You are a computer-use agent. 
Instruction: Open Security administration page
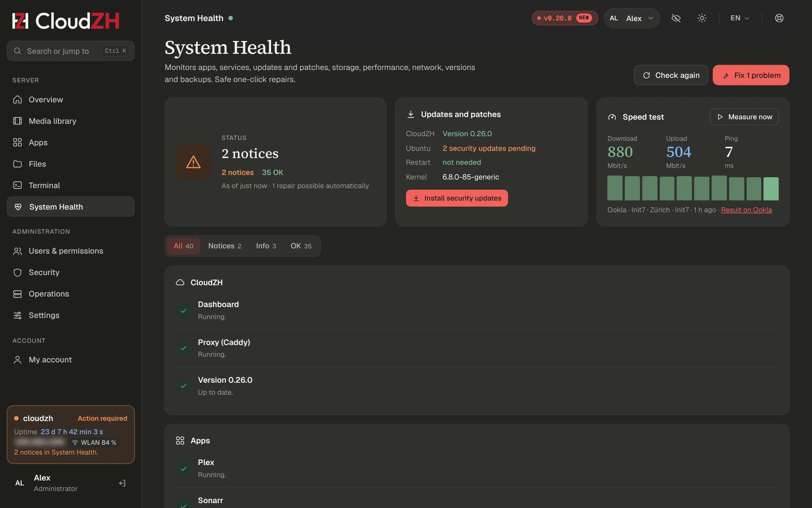(71, 272)
